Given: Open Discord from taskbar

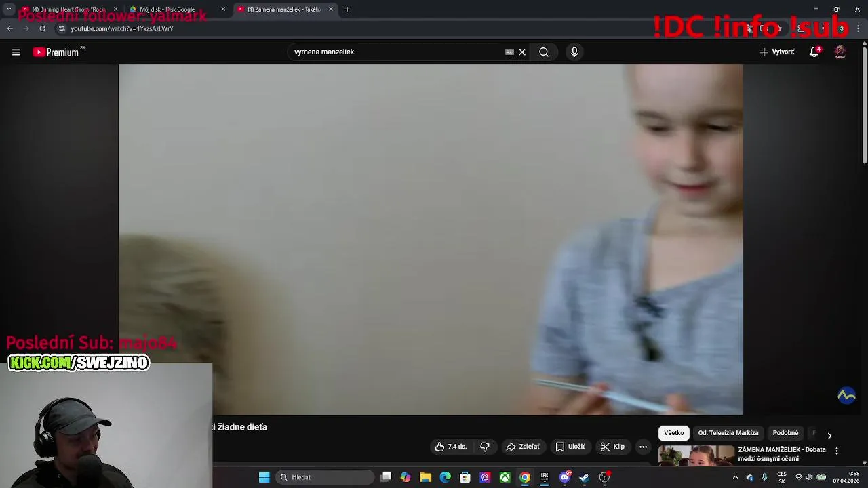Looking at the screenshot, I should tap(565, 477).
